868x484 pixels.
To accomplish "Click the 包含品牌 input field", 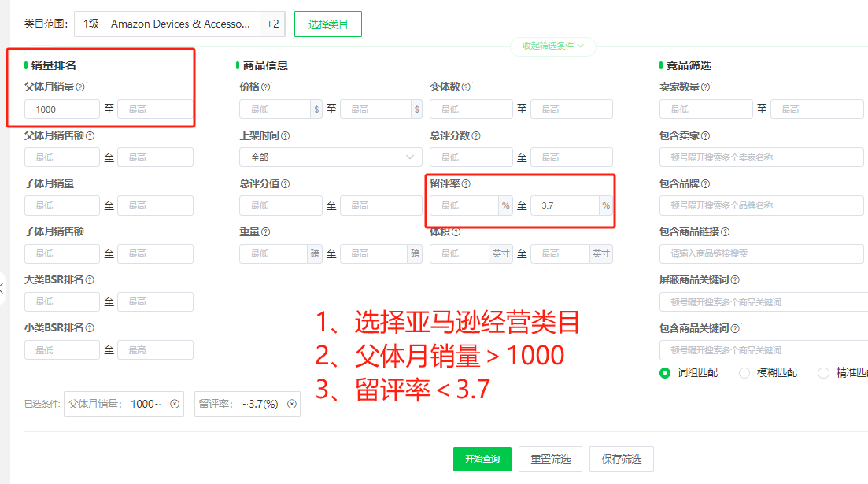I will coord(763,205).
